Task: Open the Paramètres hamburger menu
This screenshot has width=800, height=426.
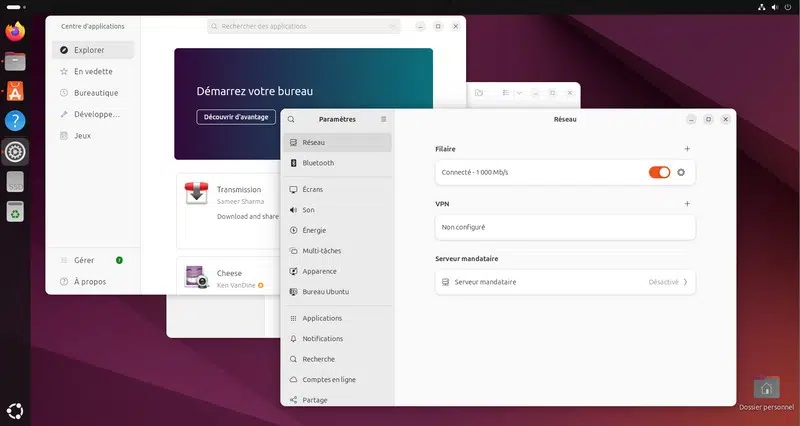Action: click(x=384, y=119)
